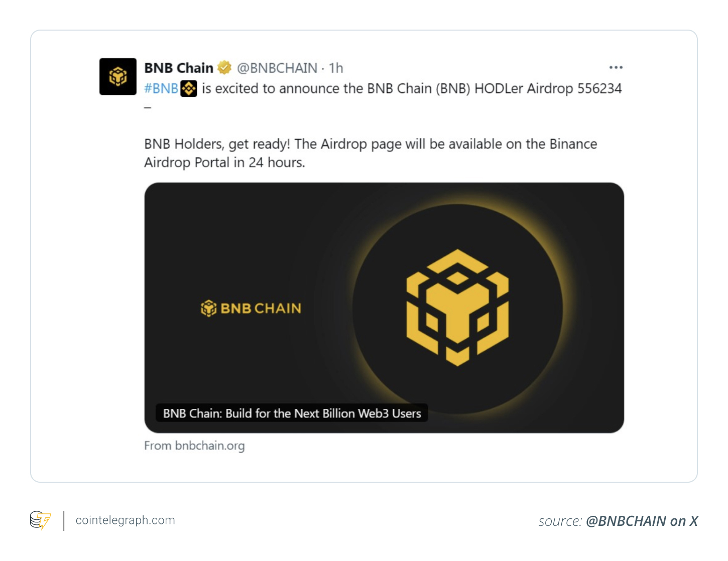
Task: Click the Cointelegraph coin logo icon
Action: pyautogui.click(x=40, y=520)
